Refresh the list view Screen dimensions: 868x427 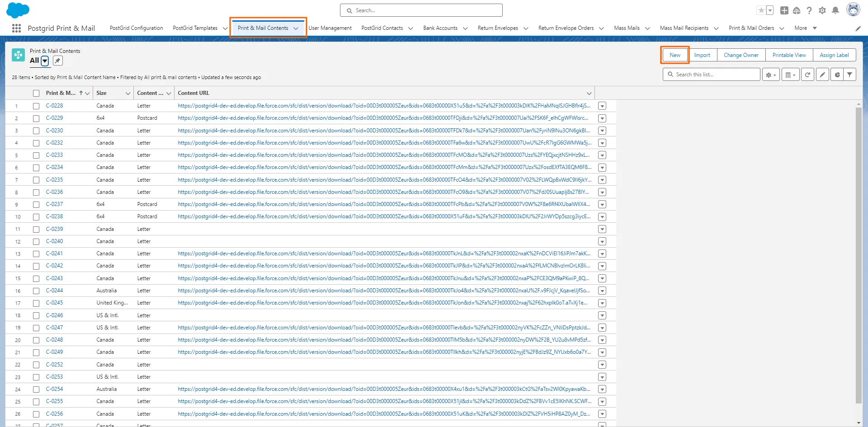807,75
